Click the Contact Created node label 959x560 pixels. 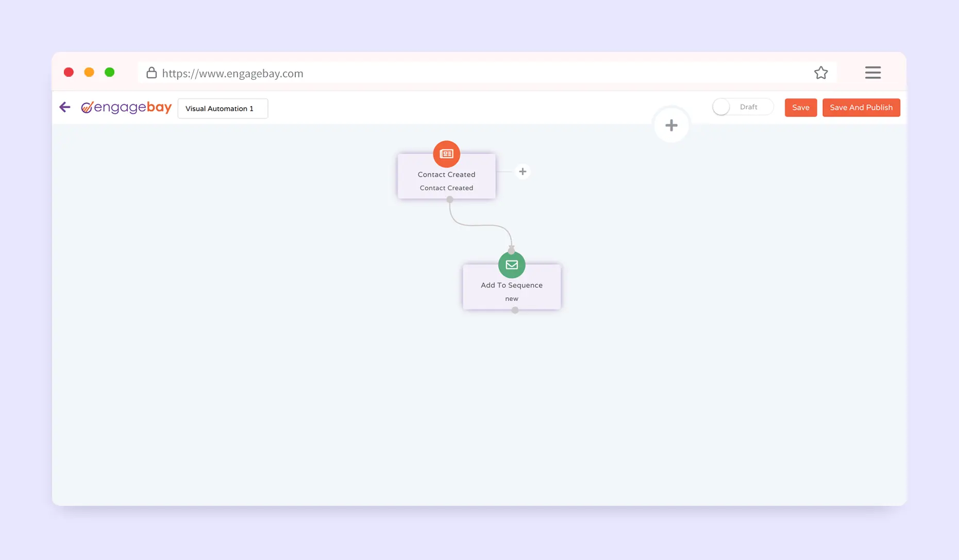pos(446,175)
